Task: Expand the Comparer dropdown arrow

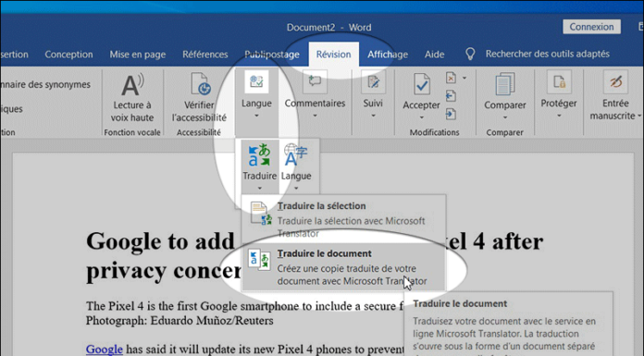Action: [x=505, y=117]
